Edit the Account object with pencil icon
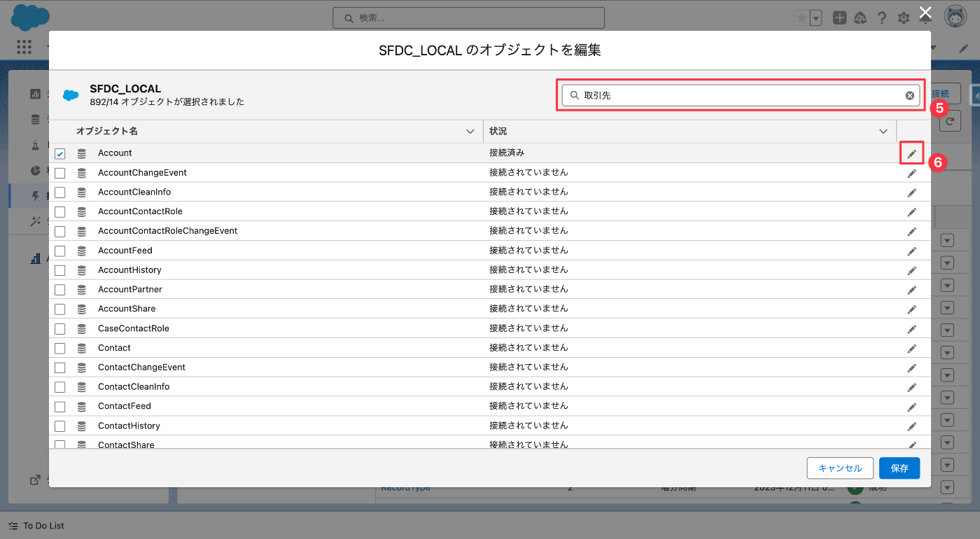Viewport: 980px width, 539px height. (x=912, y=153)
